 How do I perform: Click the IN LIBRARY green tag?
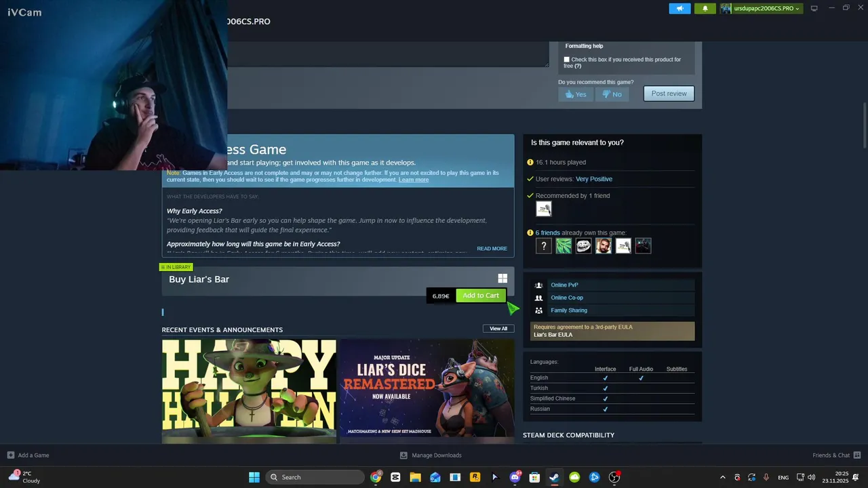pos(176,267)
